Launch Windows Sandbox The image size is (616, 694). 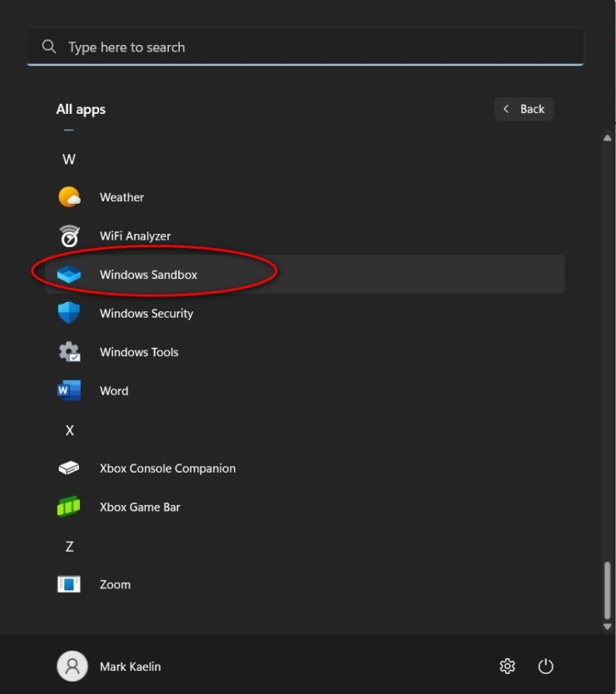pos(147,274)
